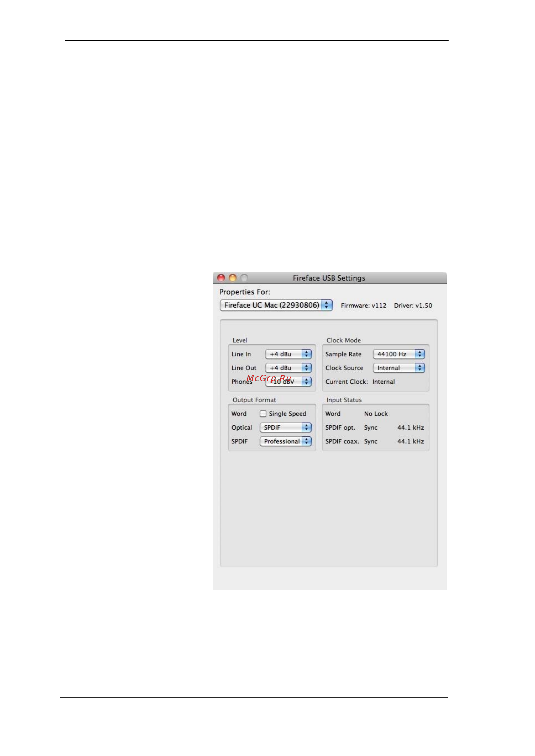The width and height of the screenshot is (535, 756).
Task: Click the Firmware: v112 text
Action: [x=364, y=306]
